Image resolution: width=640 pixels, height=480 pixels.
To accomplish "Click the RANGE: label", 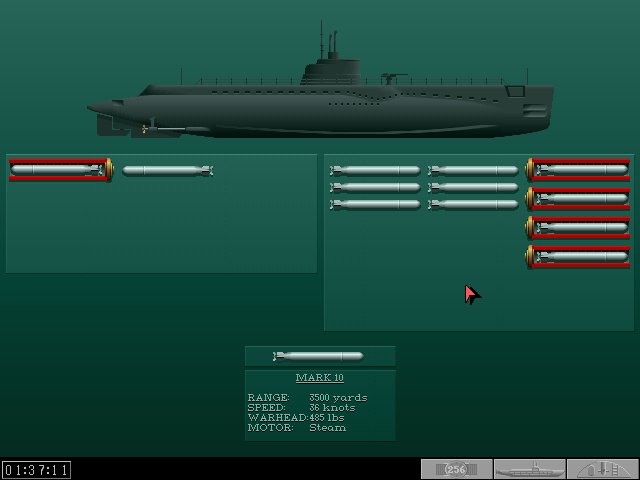I will (x=268, y=398).
